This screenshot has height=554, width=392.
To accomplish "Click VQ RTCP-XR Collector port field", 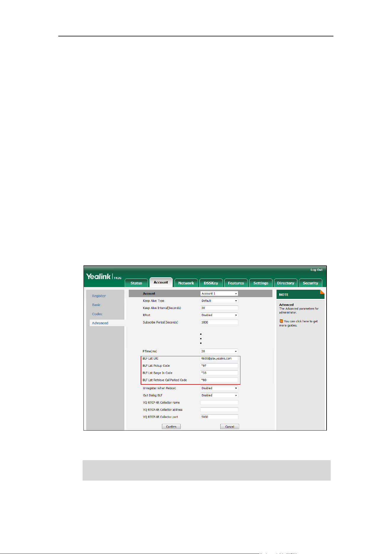I will (219, 417).
